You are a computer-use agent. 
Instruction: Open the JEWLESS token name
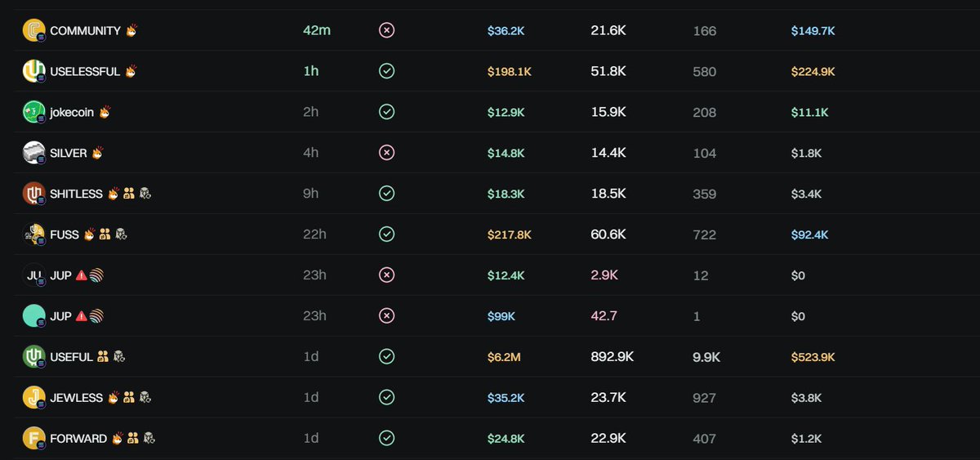coord(77,398)
